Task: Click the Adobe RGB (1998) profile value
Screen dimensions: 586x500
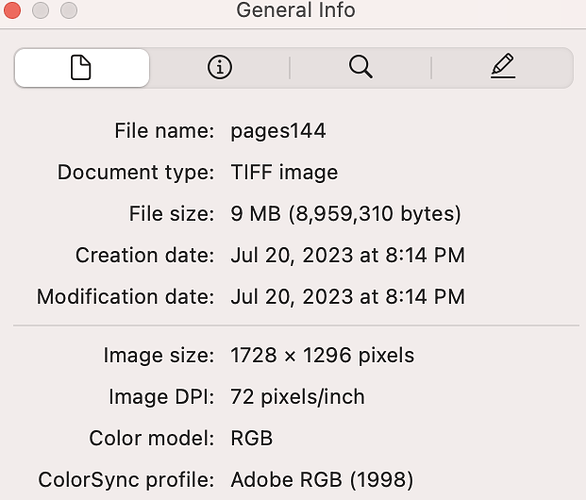Action: coord(322,480)
